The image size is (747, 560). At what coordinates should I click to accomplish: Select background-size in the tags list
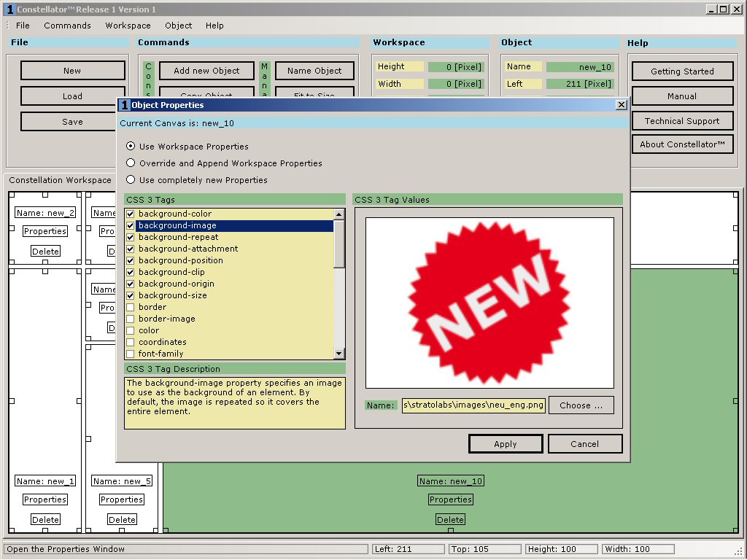(173, 295)
